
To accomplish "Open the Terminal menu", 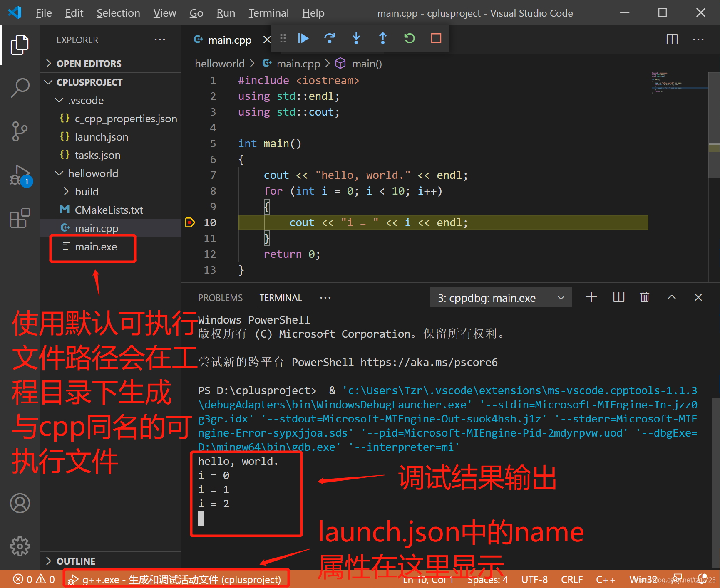I will pyautogui.click(x=269, y=13).
